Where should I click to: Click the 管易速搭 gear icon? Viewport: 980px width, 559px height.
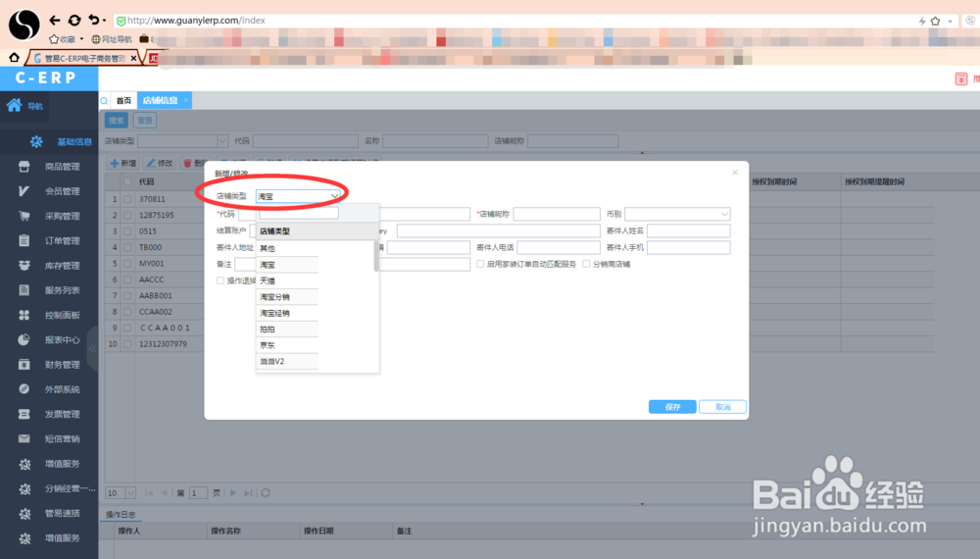click(24, 513)
